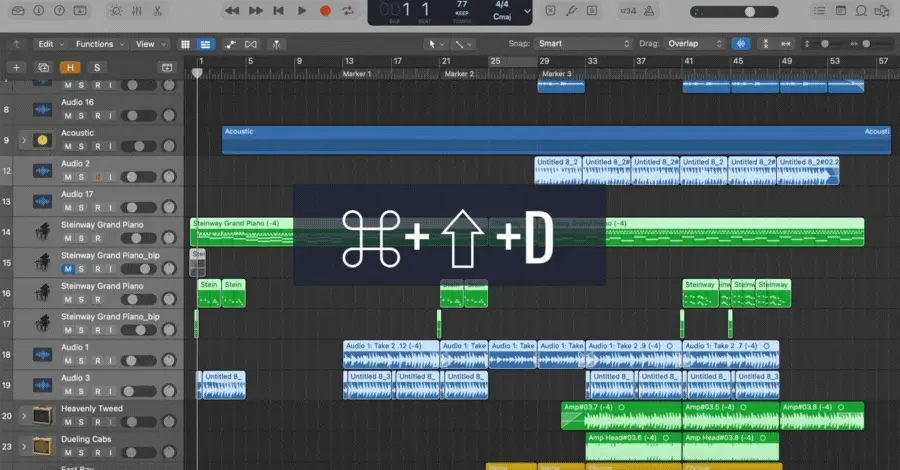The image size is (900, 470).
Task: Open the secondary tool menu
Action: [463, 44]
